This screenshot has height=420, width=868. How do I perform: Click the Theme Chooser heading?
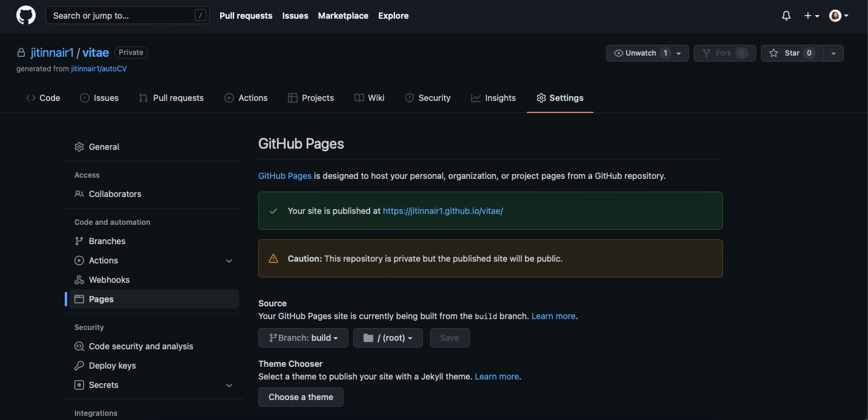290,364
